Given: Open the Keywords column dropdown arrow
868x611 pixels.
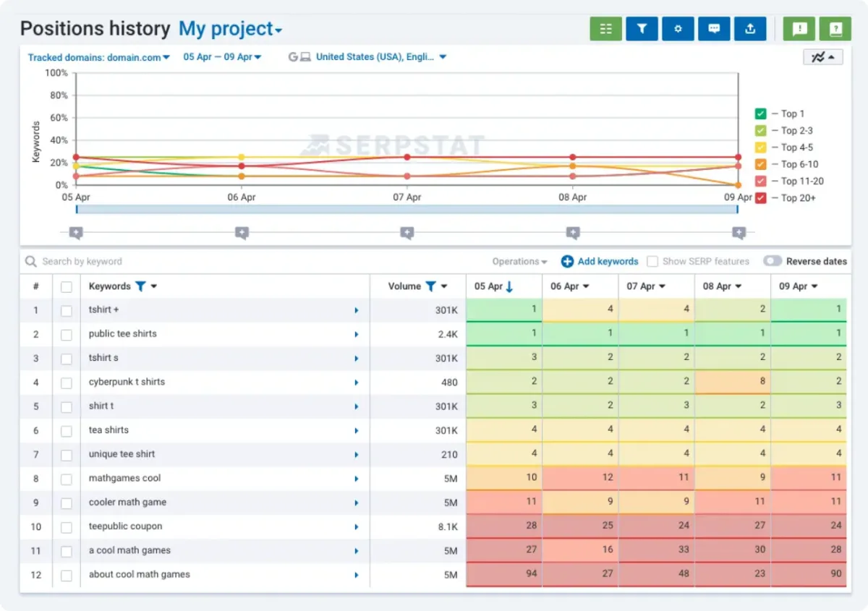Looking at the screenshot, I should [x=154, y=286].
